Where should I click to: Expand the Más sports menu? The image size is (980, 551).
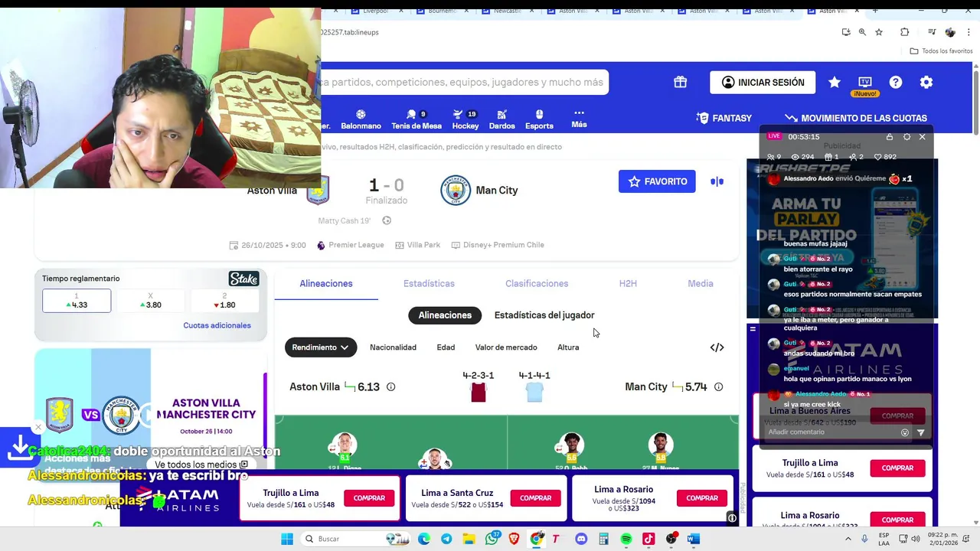[x=579, y=118]
